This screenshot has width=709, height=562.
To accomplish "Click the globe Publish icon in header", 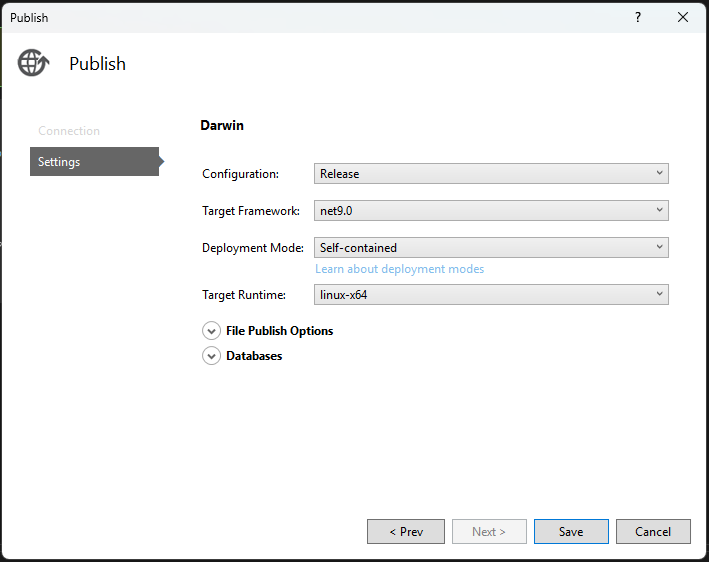I will (x=33, y=63).
